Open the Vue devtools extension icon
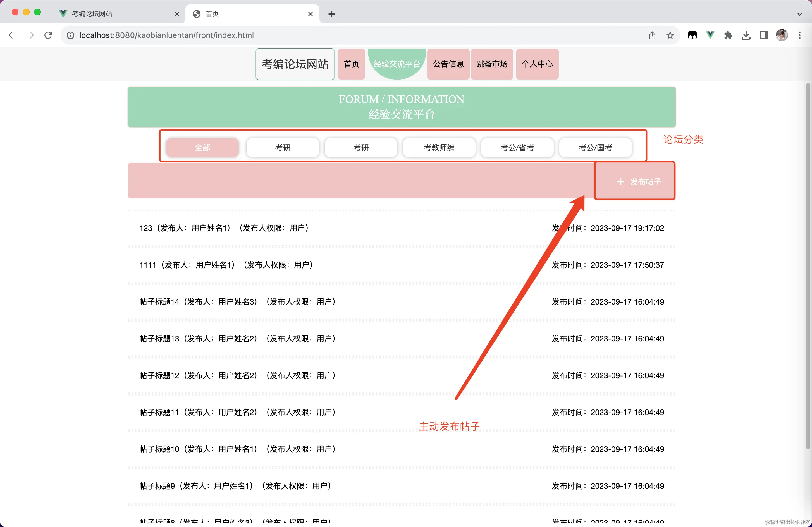The height and width of the screenshot is (527, 812). 710,35
